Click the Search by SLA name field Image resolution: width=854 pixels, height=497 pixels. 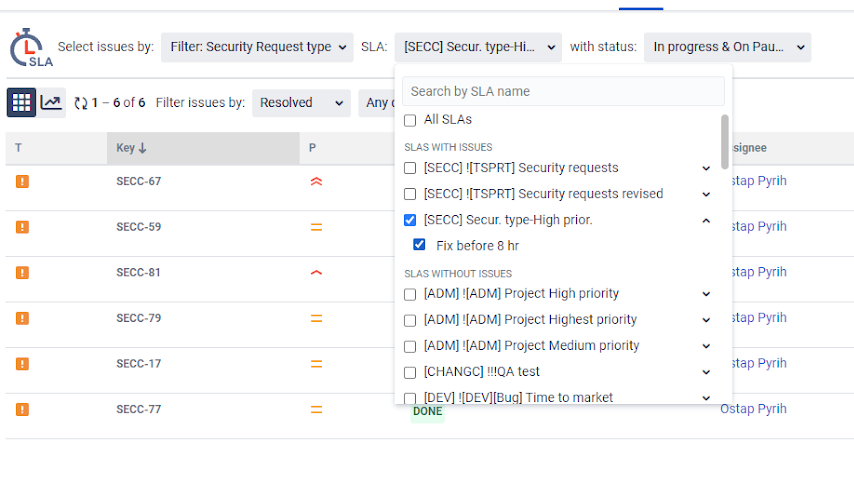563,91
